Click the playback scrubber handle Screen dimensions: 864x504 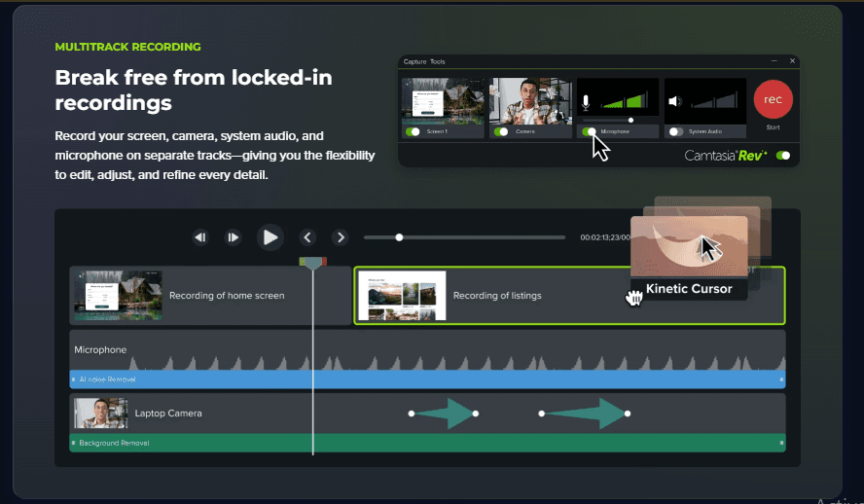click(399, 237)
